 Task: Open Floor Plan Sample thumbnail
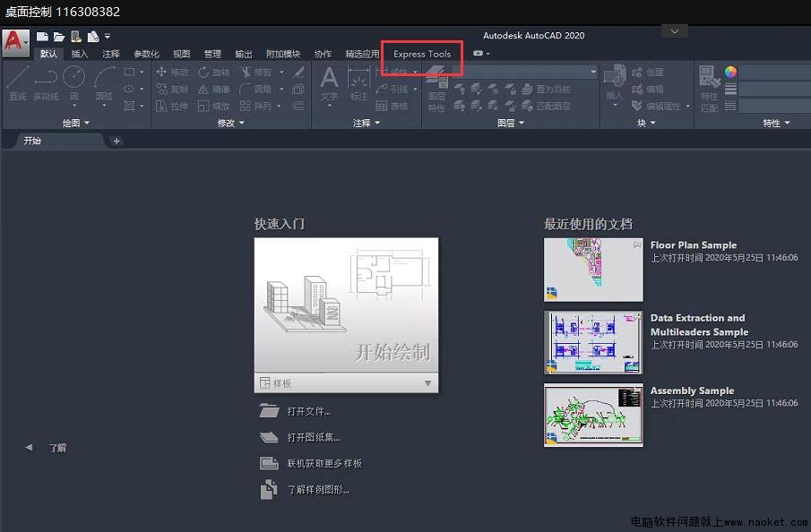point(593,270)
